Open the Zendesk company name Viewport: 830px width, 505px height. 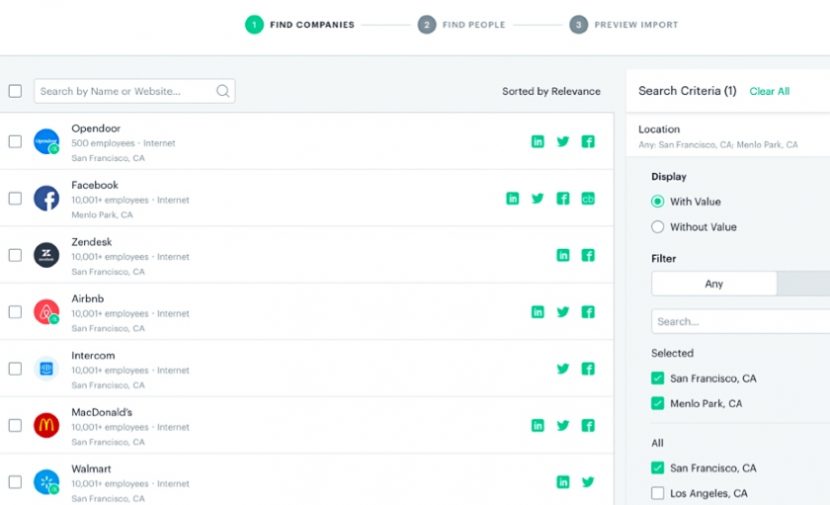click(92, 242)
